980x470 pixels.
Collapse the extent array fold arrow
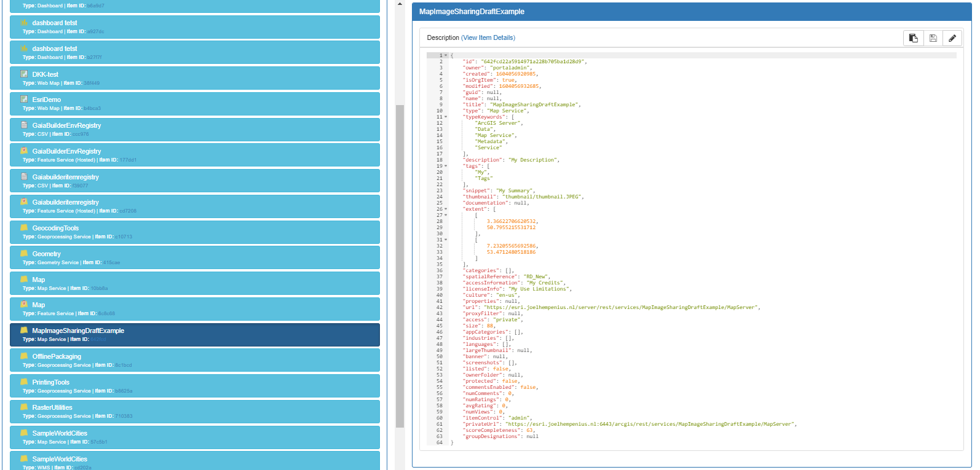pyautogui.click(x=446, y=209)
